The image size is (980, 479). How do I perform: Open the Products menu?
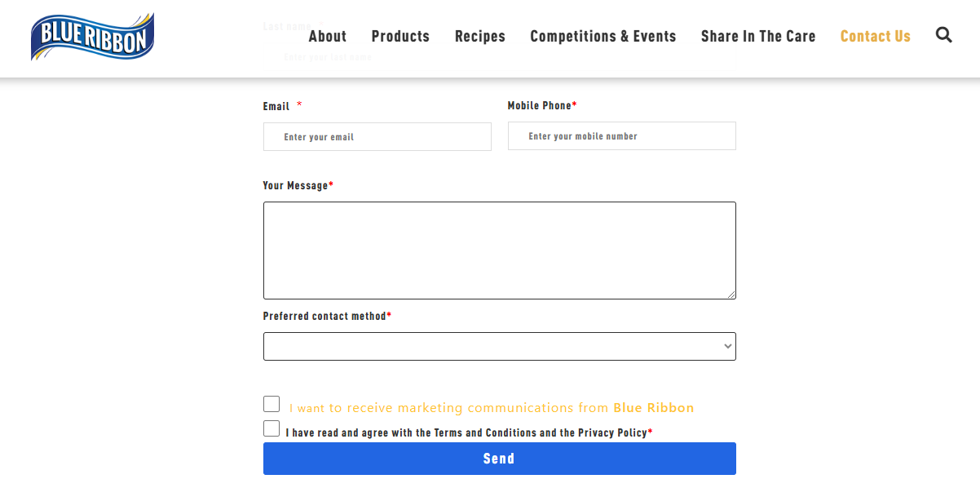click(x=400, y=36)
